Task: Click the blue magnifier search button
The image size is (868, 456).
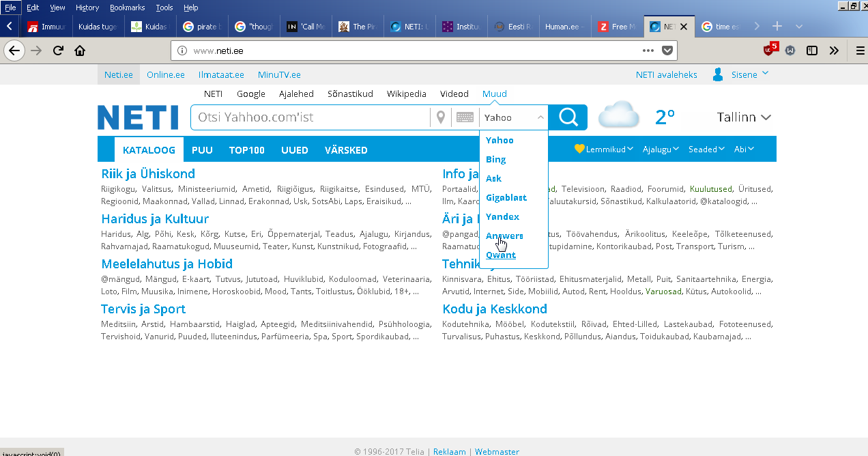Action: click(568, 117)
